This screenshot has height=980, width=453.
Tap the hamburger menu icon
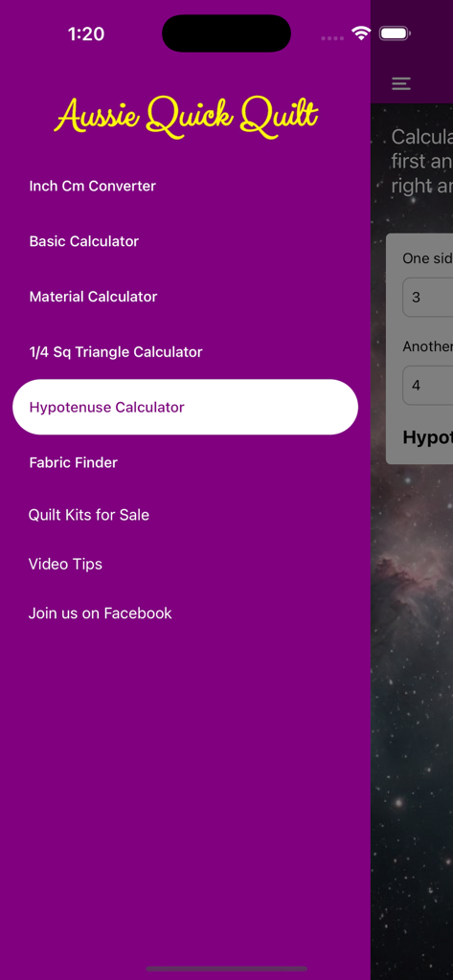(401, 84)
